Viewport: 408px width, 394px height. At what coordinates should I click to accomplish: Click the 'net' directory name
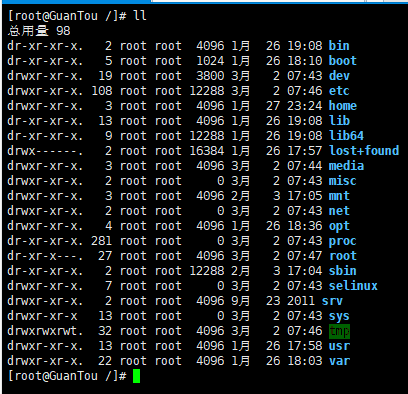point(339,211)
